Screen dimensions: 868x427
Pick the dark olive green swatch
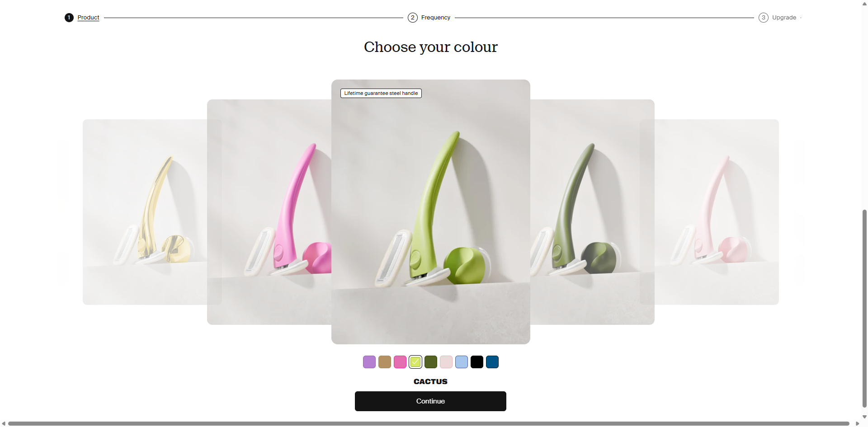pyautogui.click(x=431, y=362)
